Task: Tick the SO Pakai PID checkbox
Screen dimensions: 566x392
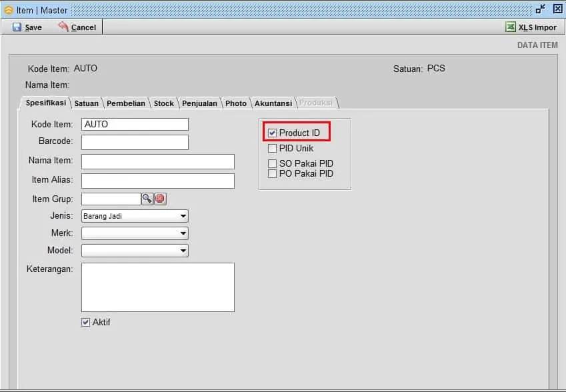Action: click(272, 163)
